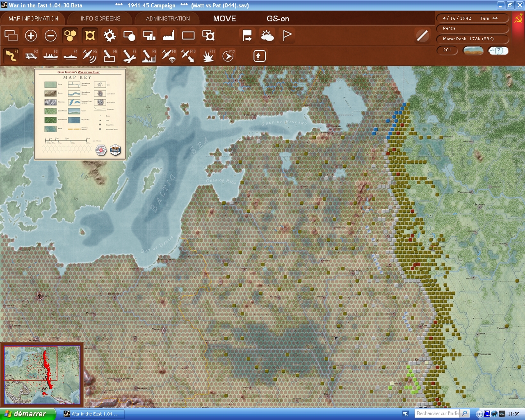Click the MOVE mode label
This screenshot has width=525, height=420.
click(x=225, y=18)
